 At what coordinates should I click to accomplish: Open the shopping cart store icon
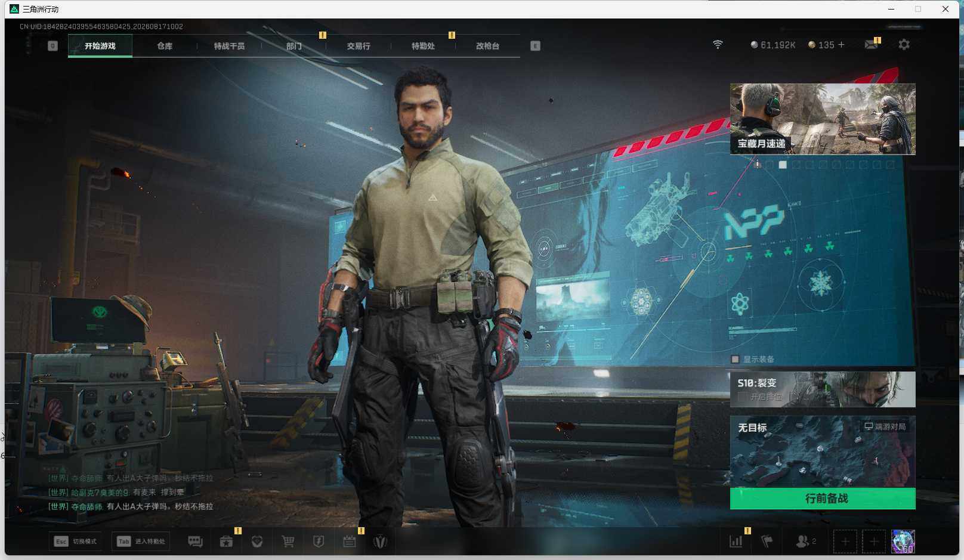pyautogui.click(x=288, y=542)
